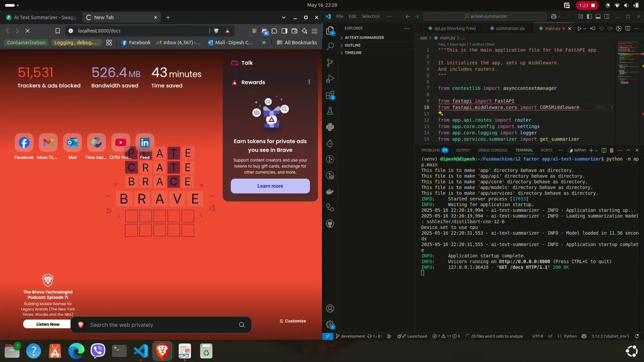The image size is (644, 362).
Task: Click the Brave Shields icon in address bar
Action: [x=216, y=31]
